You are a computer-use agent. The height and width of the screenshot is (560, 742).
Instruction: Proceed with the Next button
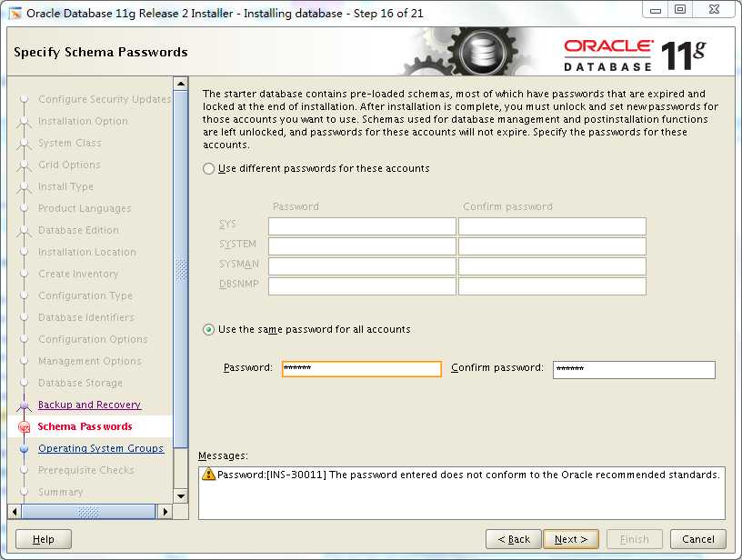pos(571,539)
